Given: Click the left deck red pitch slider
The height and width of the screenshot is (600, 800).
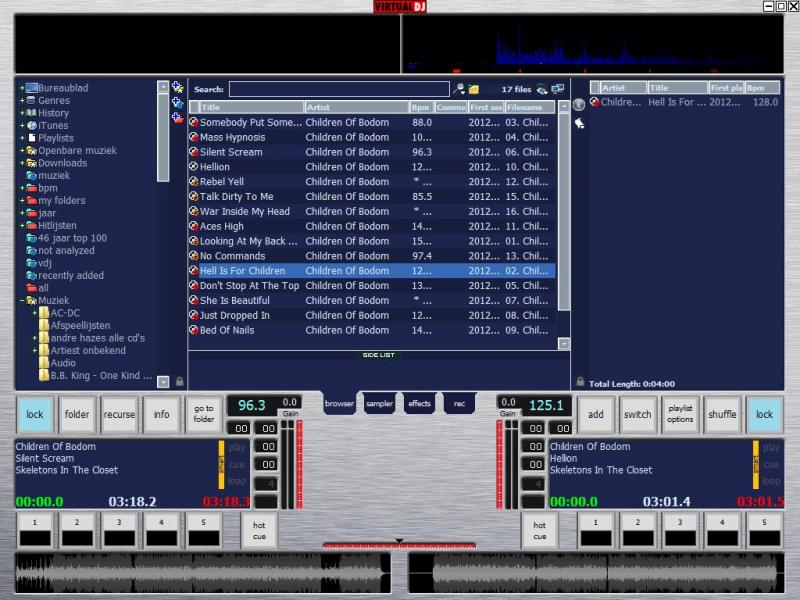Looking at the screenshot, I should (299, 464).
